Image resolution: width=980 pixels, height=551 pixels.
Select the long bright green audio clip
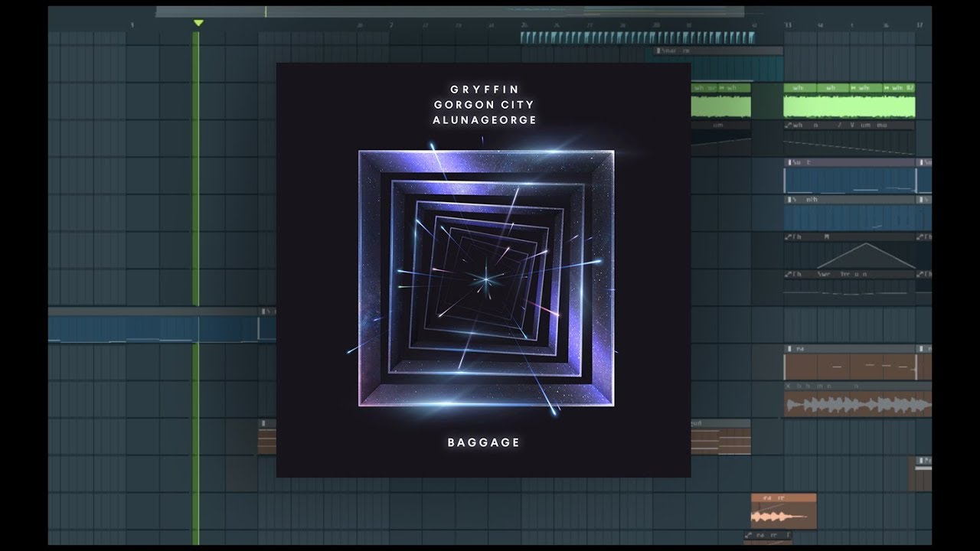coord(849,100)
